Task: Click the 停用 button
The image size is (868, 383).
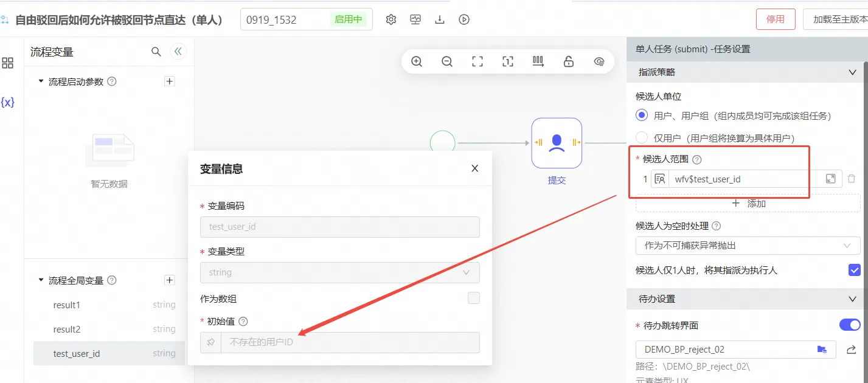Action: coord(775,19)
